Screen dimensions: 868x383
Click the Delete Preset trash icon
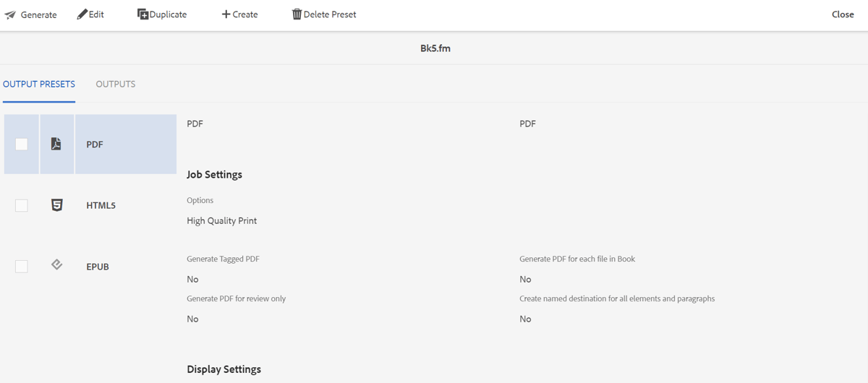tap(297, 14)
